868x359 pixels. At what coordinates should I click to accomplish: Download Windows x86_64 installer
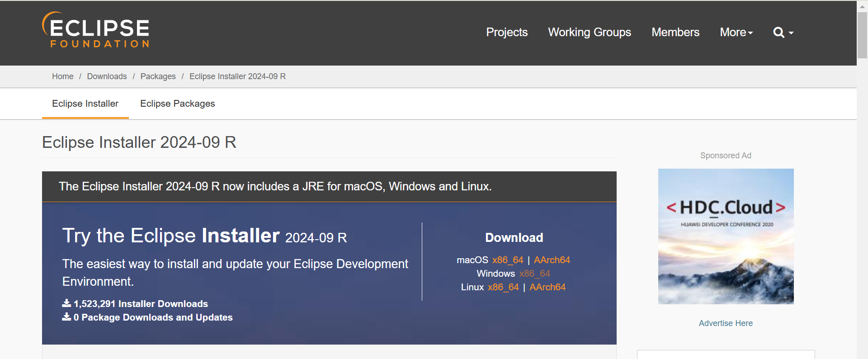click(535, 274)
